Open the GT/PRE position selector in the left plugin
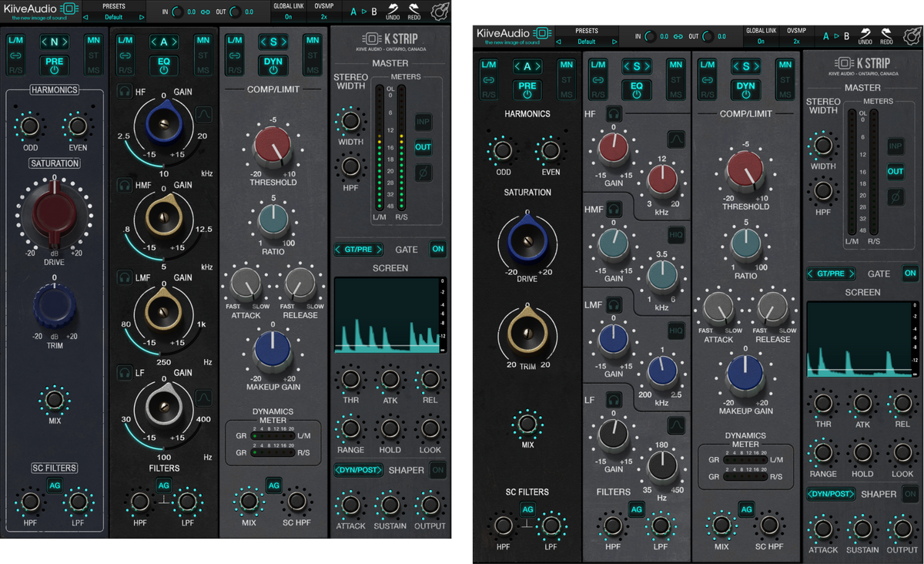This screenshot has height=564, width=924. pos(359,250)
